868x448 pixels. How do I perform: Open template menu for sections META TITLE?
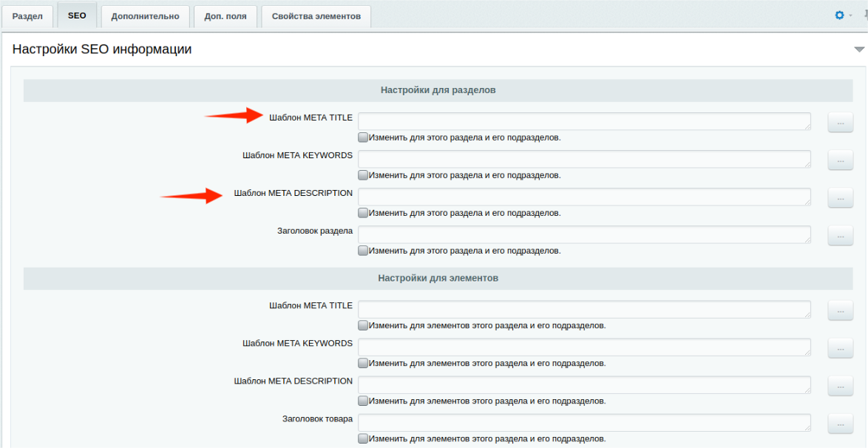coord(840,122)
